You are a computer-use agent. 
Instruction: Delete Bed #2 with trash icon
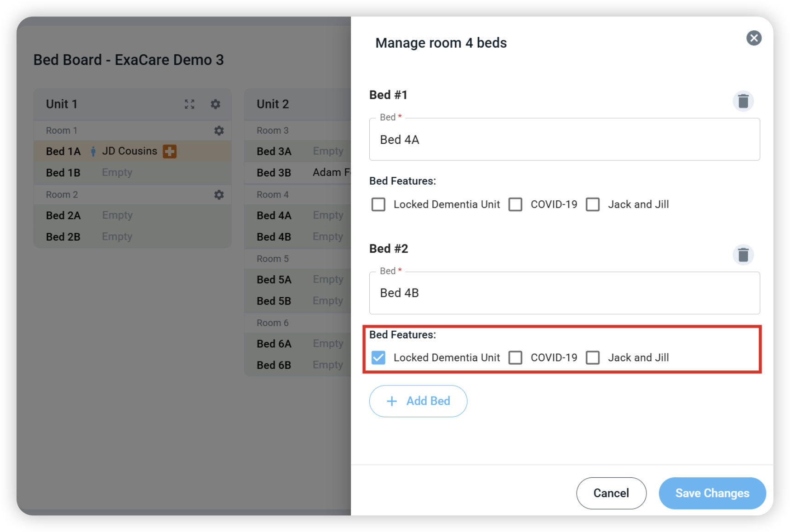pos(743,255)
